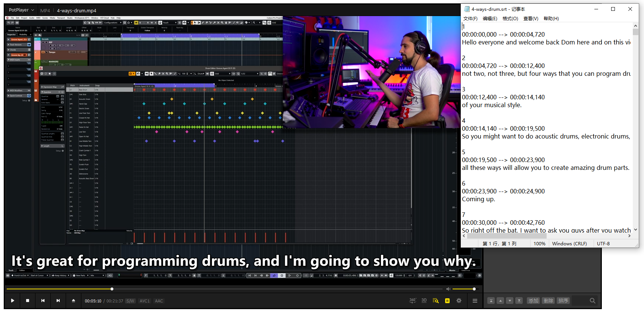Screen dimensions: 644x311
Task: Click the subtitle line 'Coming up.'
Action: 478,199
